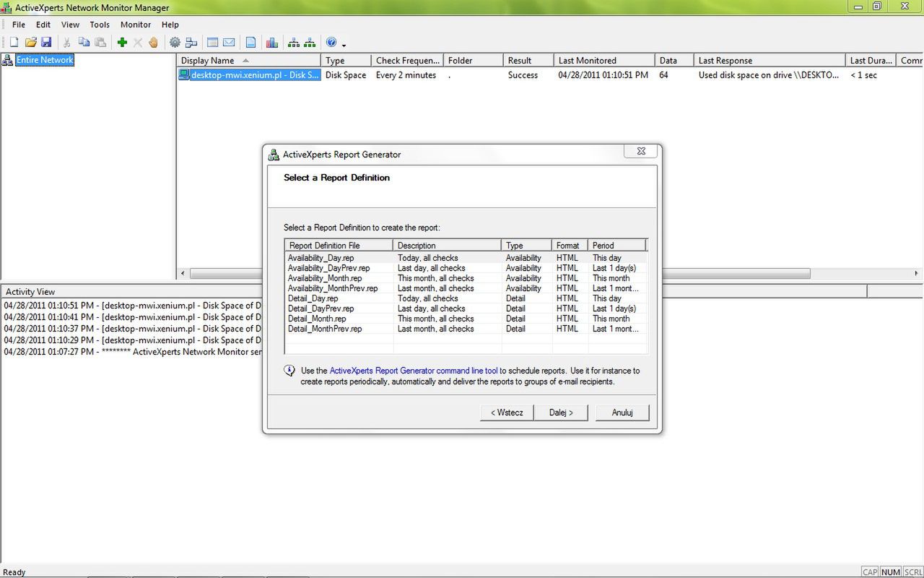924x578 pixels.
Task: Click the Format column header in dialog
Action: pyautogui.click(x=570, y=246)
